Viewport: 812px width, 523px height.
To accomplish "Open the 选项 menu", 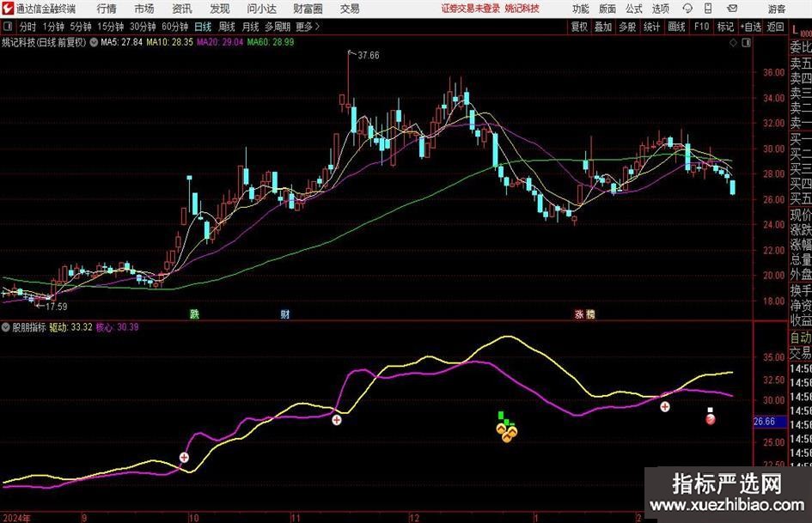I will (x=660, y=9).
